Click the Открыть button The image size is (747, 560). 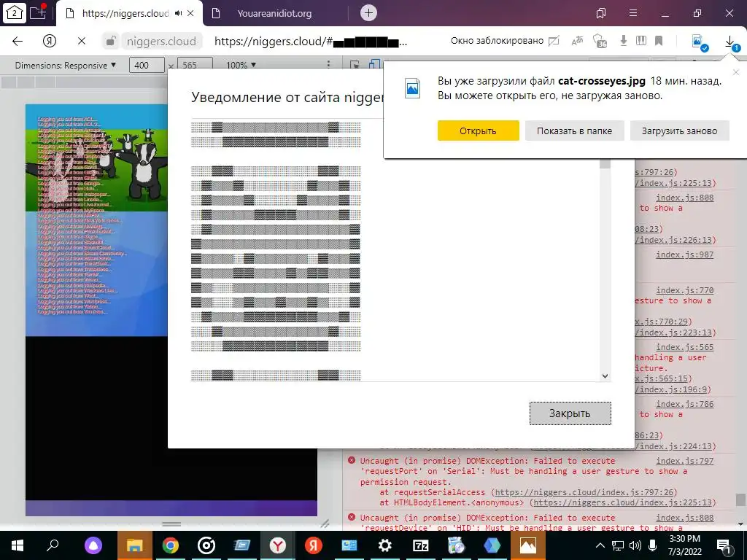[x=479, y=131]
